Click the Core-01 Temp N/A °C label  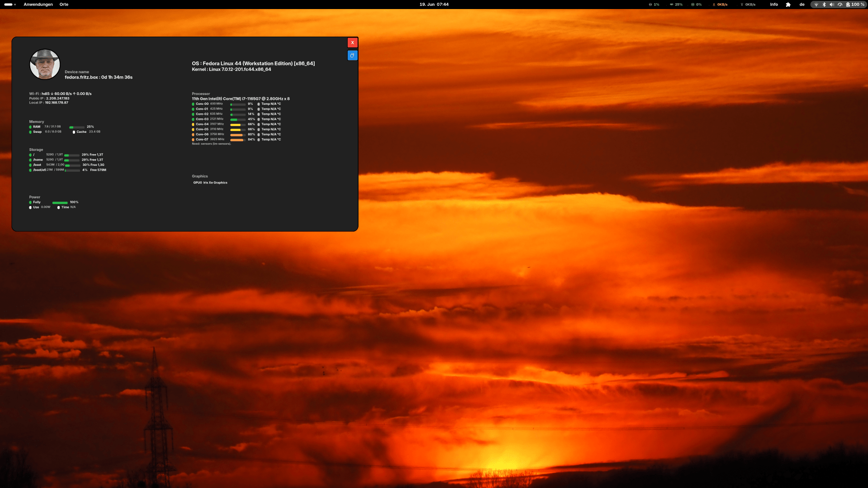(271, 109)
